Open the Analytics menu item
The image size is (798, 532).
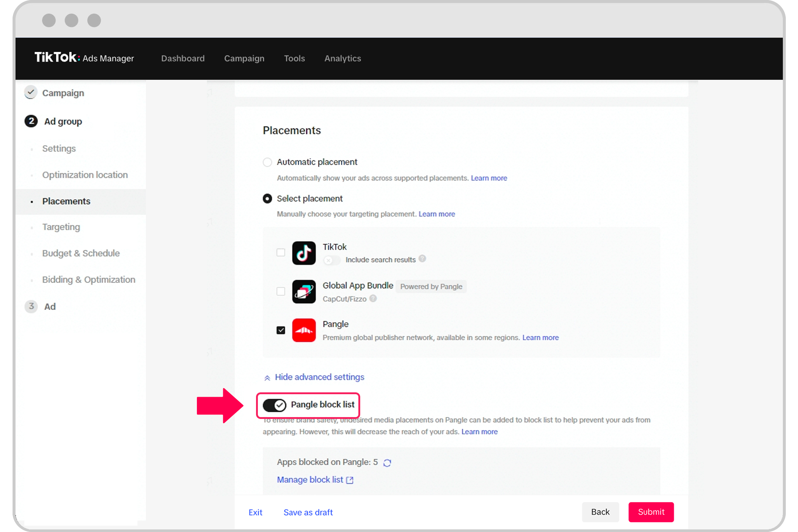pyautogui.click(x=342, y=58)
